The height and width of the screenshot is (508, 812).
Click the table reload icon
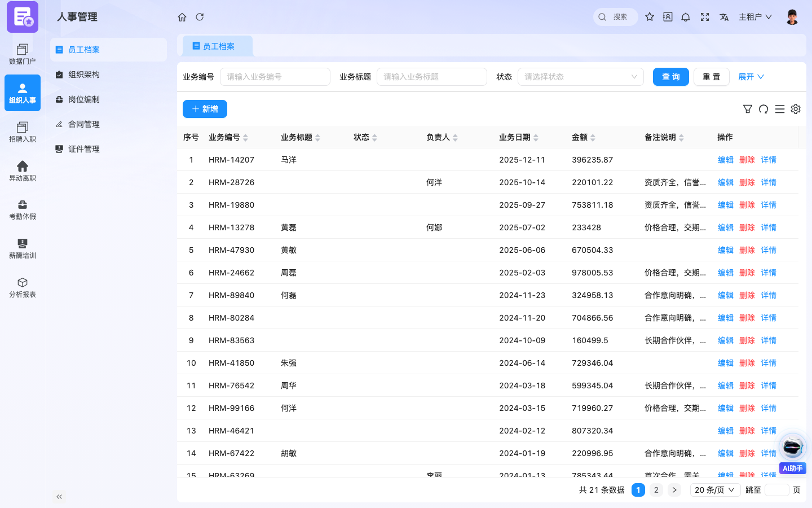pos(764,109)
